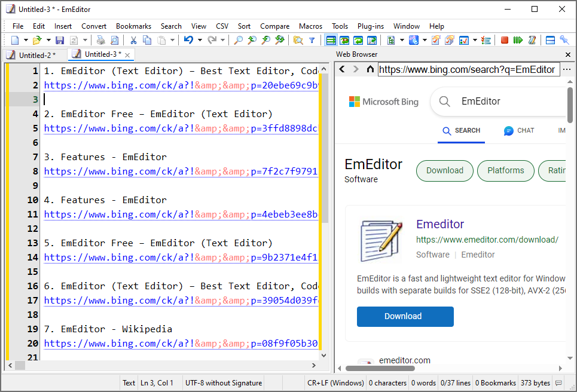Undo the last edit with the blue arrow
Image resolution: width=577 pixels, height=392 pixels.
tap(188, 39)
